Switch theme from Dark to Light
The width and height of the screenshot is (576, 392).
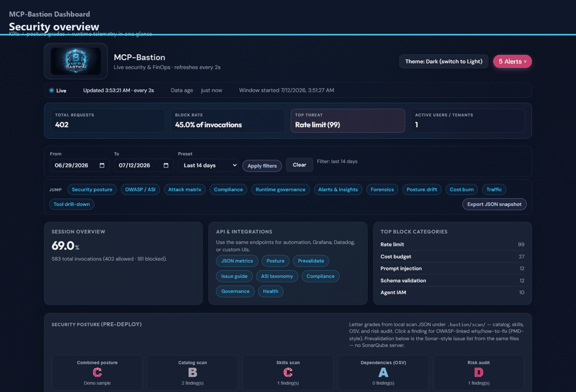443,62
